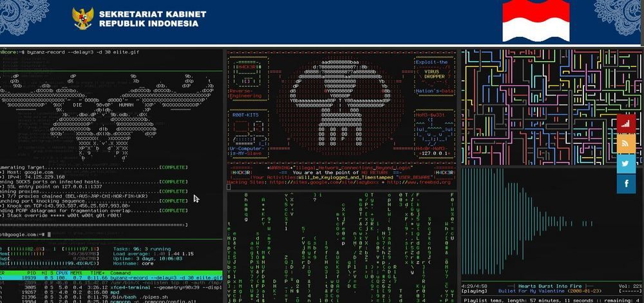Select the mpd process row
644x303 pixels.
111,292
